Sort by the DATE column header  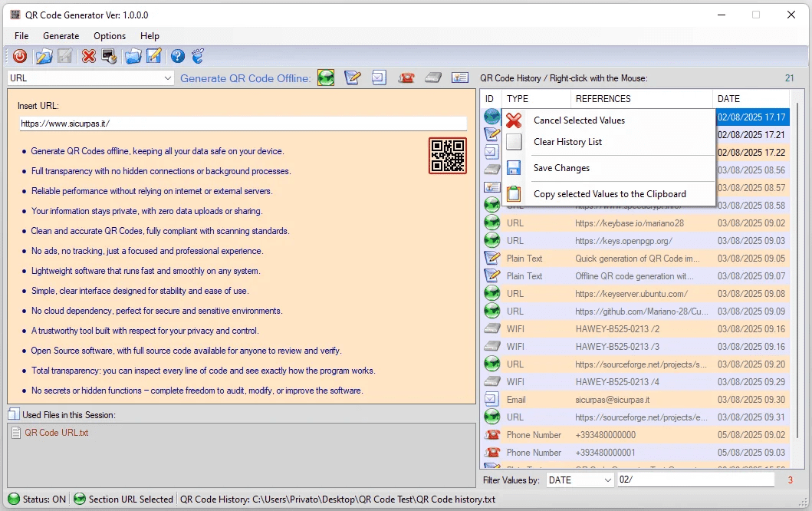751,98
